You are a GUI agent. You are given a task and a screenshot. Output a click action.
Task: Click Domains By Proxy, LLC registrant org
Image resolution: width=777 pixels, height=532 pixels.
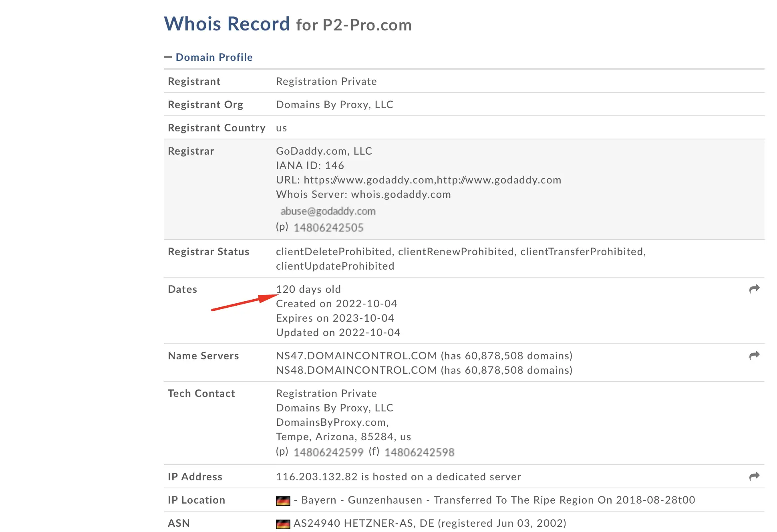click(x=334, y=105)
